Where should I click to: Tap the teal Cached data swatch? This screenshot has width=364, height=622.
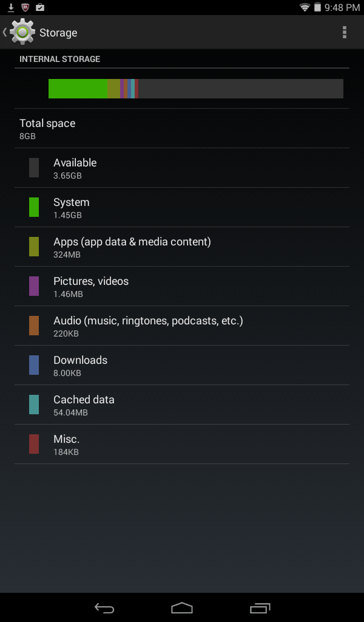(x=34, y=405)
